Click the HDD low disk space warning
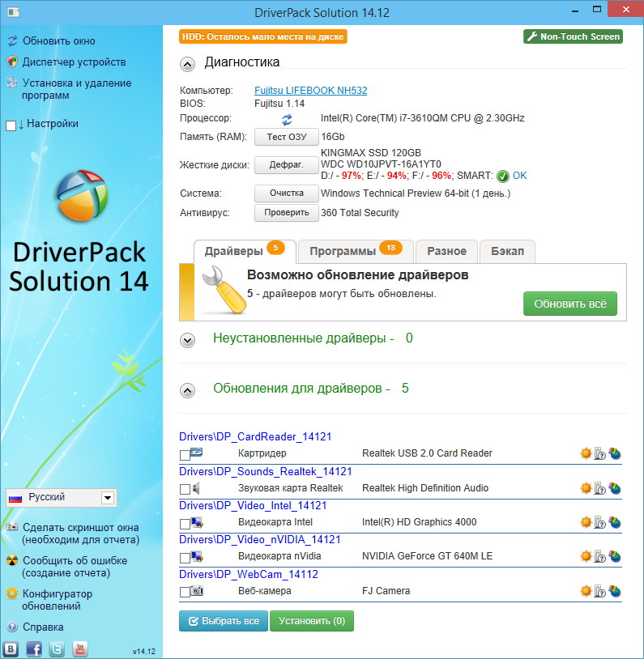 263,36
